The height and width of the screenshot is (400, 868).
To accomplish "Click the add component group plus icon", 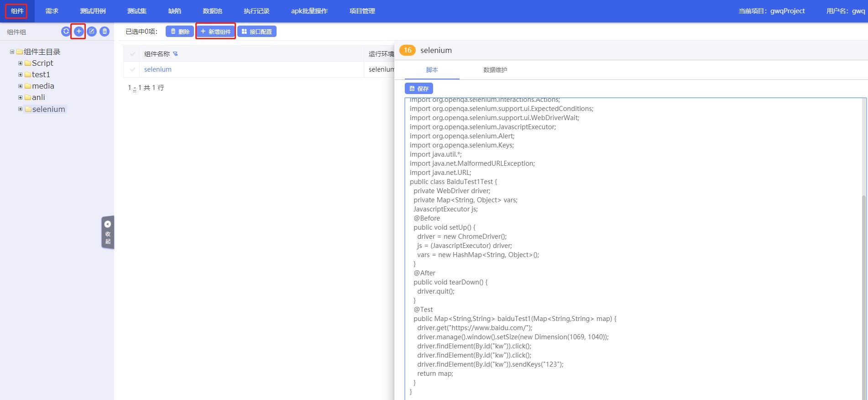I will [x=78, y=32].
